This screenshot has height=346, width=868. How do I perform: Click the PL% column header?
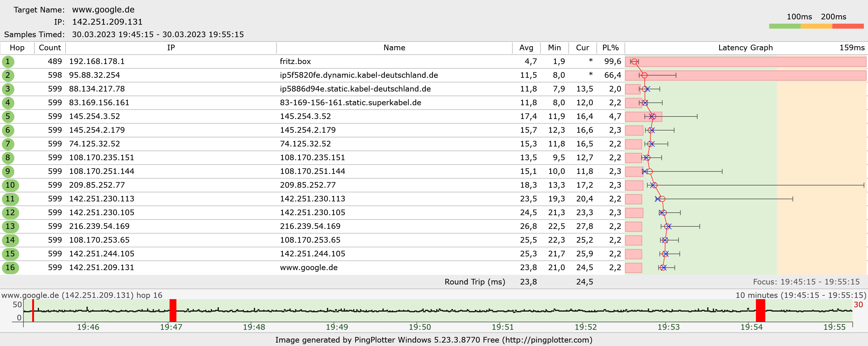(610, 48)
